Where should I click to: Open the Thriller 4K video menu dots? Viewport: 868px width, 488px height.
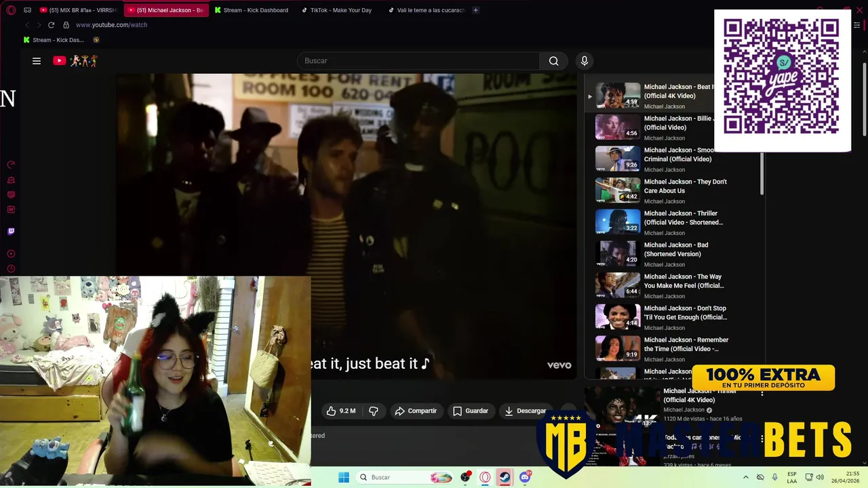click(762, 392)
